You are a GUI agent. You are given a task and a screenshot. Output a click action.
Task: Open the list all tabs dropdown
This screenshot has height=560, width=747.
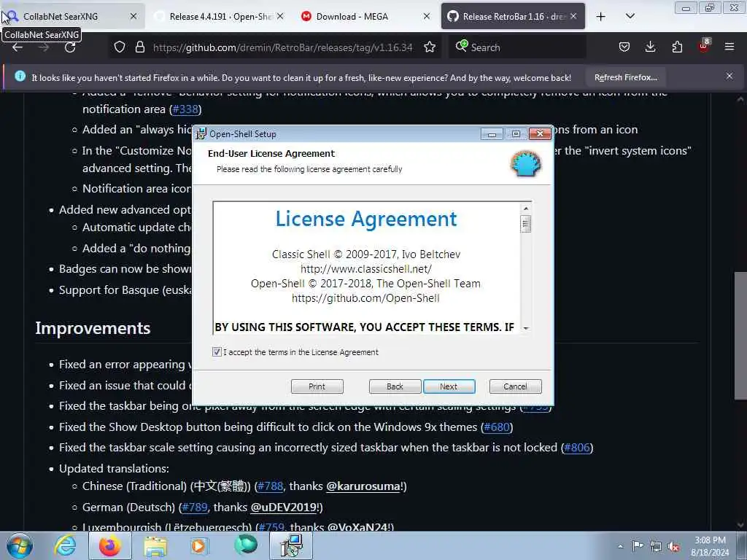(630, 17)
